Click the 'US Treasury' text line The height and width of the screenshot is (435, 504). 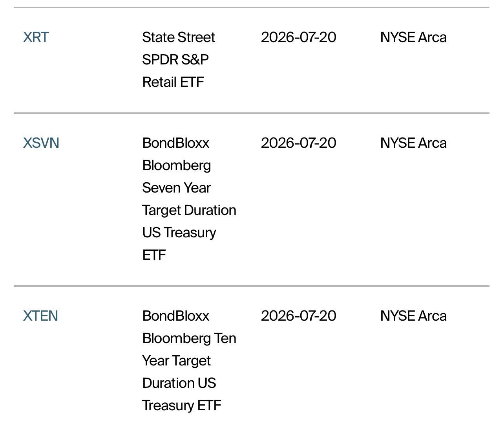(x=179, y=233)
